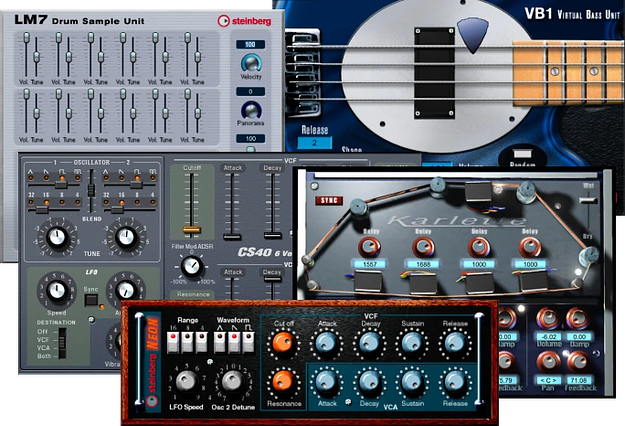Click Karlette Delay knob above 1557
Image resolution: width=625 pixels, height=426 pixels.
click(369, 247)
